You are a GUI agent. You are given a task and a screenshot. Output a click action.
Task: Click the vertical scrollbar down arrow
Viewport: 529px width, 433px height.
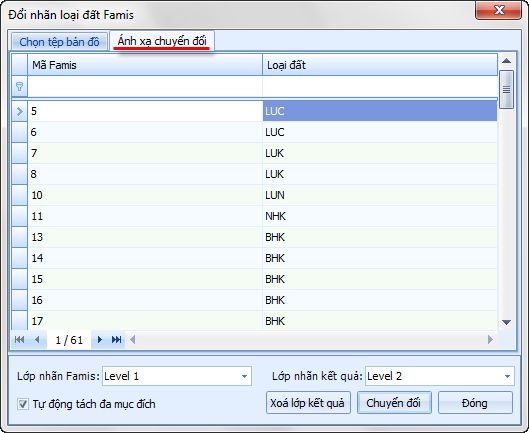(506, 323)
